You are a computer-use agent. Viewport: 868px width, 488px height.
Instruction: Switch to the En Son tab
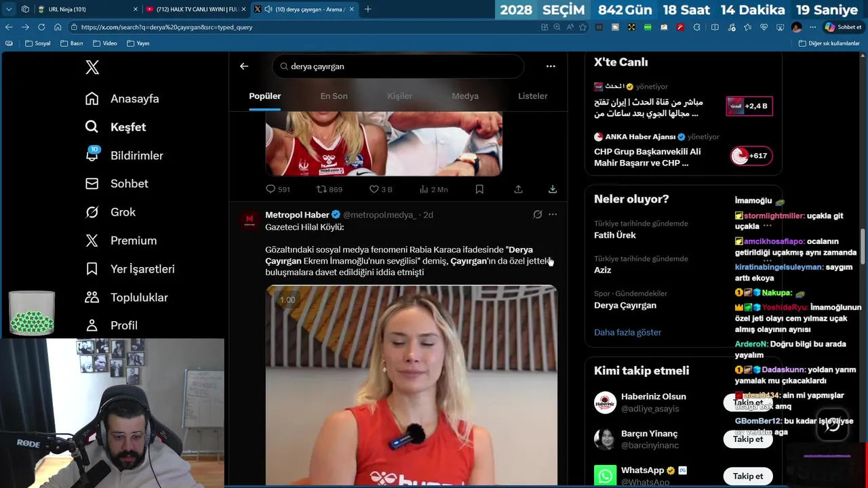coord(334,96)
